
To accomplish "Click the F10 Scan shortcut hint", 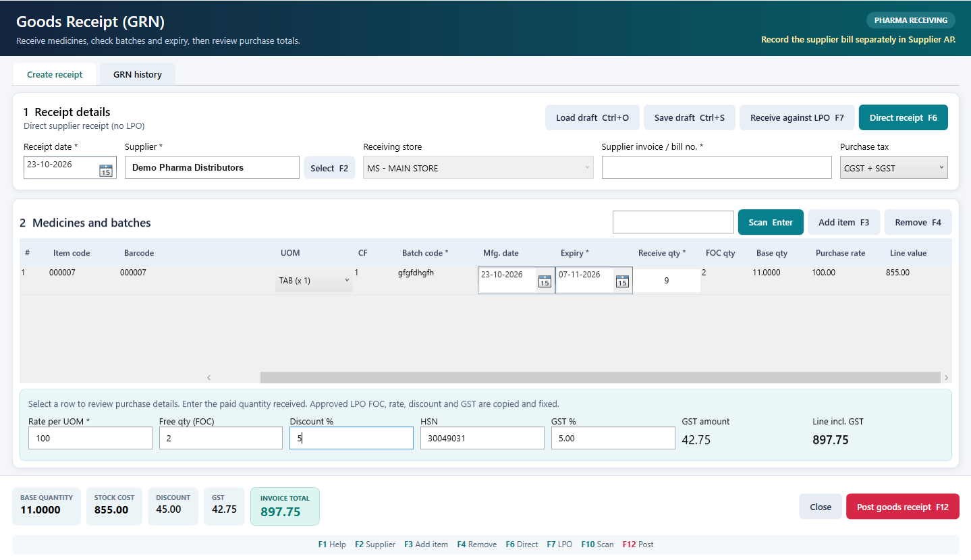I will (597, 544).
